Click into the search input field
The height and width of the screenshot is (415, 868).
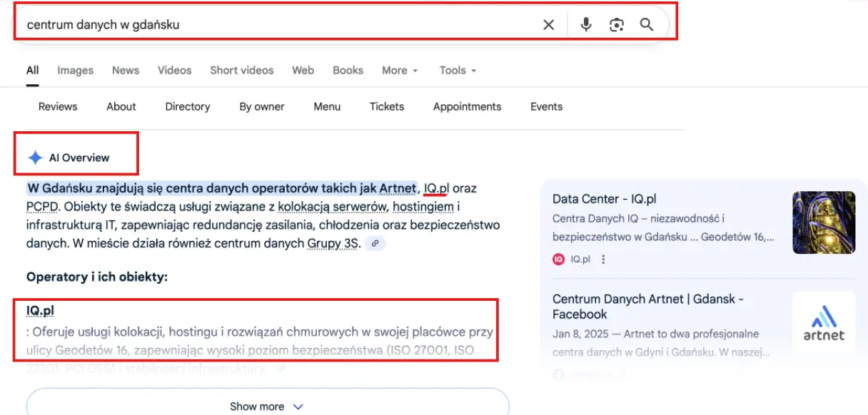coord(271,25)
